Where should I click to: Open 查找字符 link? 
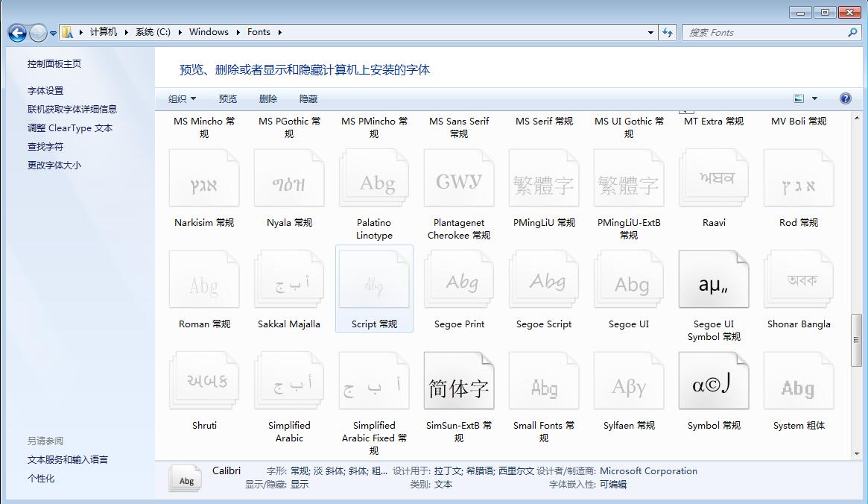pyautogui.click(x=45, y=147)
